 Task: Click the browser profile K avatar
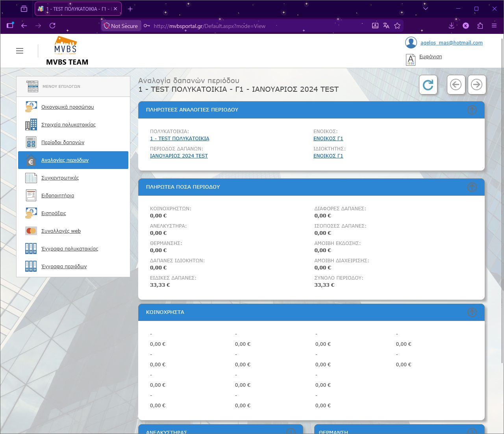[466, 26]
